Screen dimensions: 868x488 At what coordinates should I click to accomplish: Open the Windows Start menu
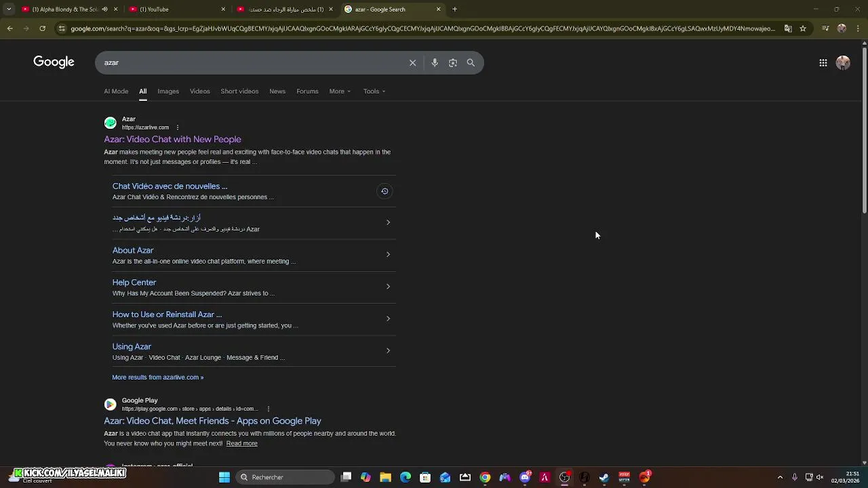(x=224, y=477)
